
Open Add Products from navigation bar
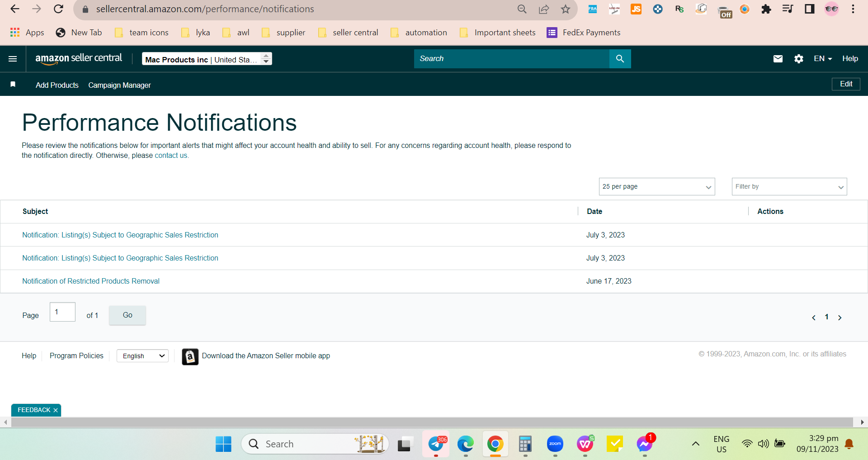tap(57, 85)
